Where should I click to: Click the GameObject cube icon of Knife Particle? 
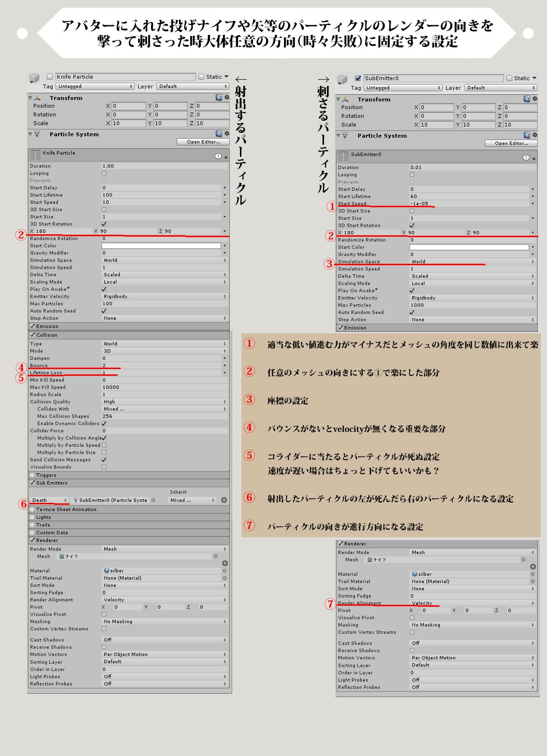coord(34,78)
